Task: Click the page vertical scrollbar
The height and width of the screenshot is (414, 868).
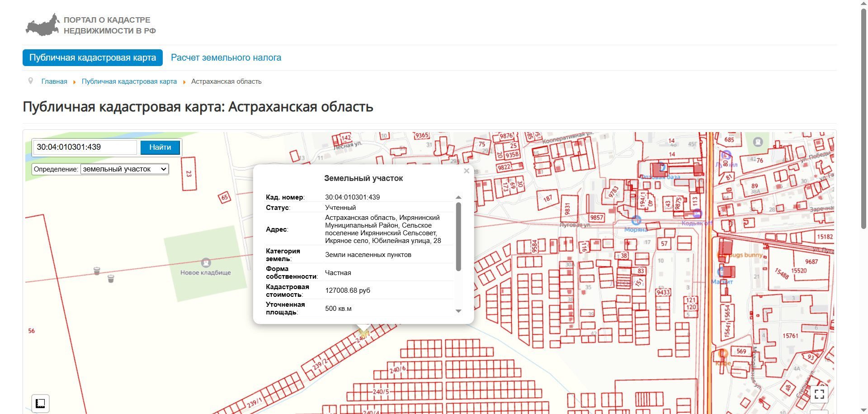Action: click(863, 118)
